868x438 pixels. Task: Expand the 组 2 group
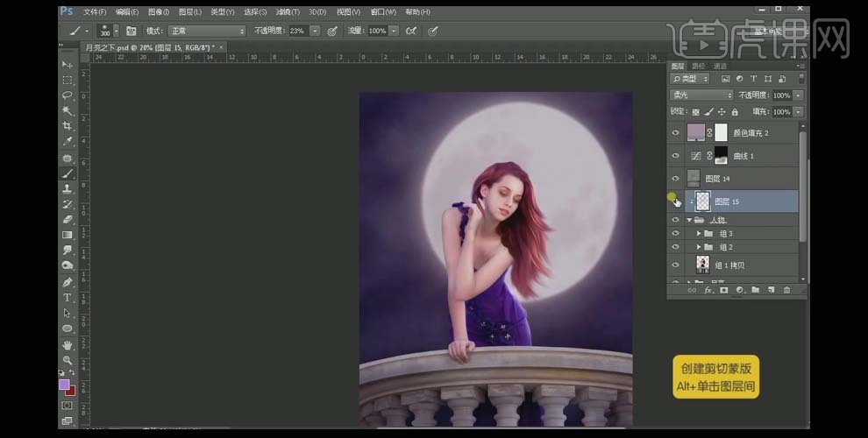pos(699,247)
